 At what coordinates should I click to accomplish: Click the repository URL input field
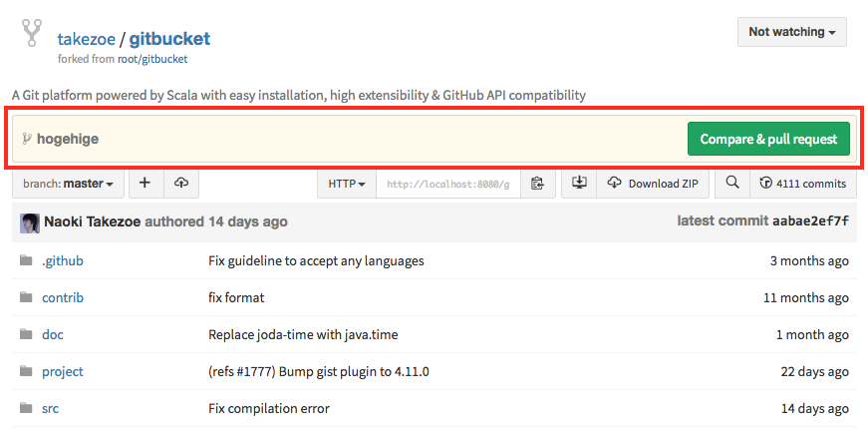pyautogui.click(x=448, y=184)
